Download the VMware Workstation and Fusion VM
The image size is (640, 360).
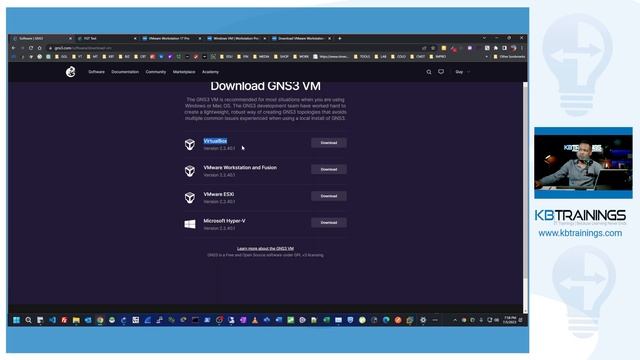(x=329, y=169)
